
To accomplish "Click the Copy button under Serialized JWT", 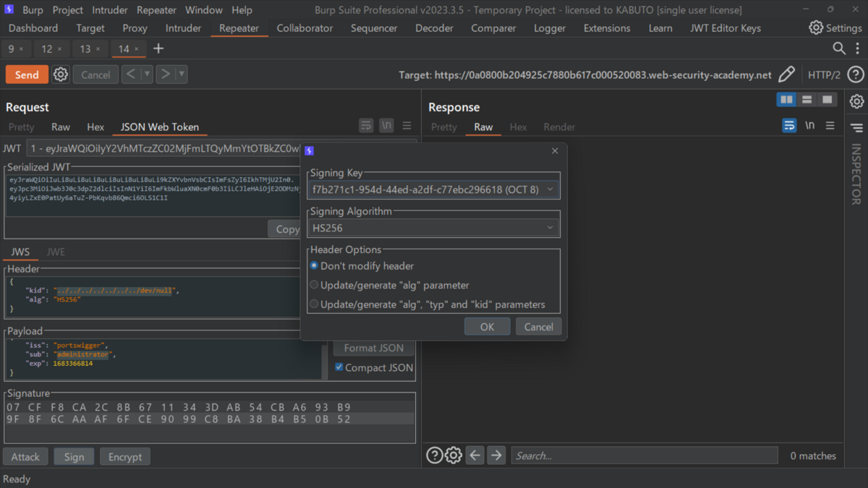I will 284,228.
